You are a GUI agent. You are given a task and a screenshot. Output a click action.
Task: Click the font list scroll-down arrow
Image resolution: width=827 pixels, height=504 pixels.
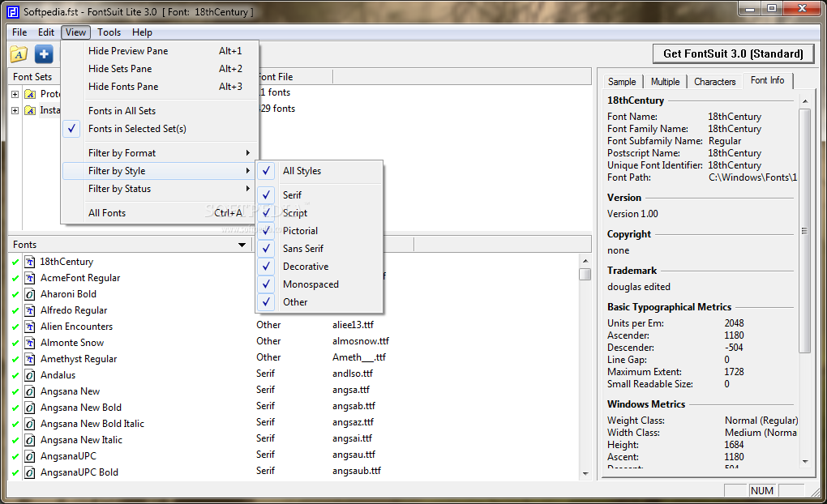(x=585, y=473)
